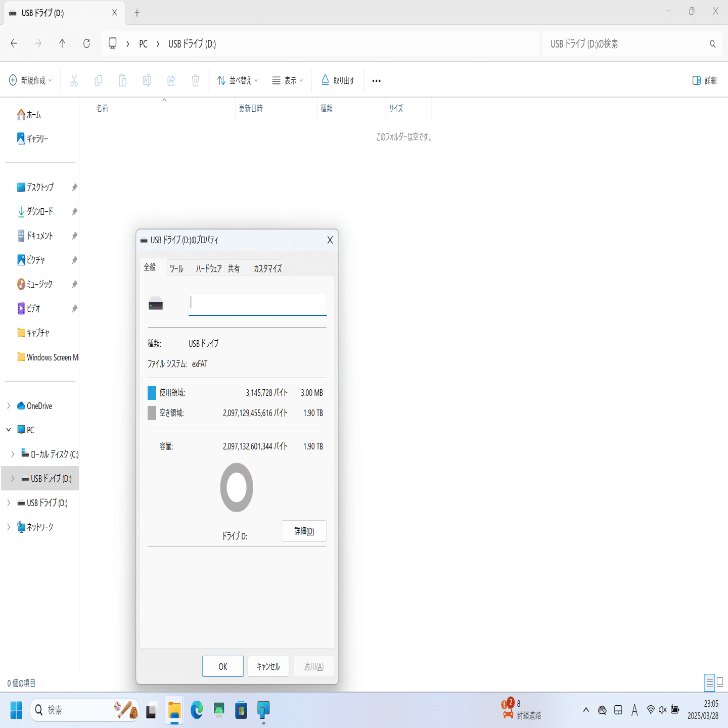Go up one folder level

tap(62, 43)
